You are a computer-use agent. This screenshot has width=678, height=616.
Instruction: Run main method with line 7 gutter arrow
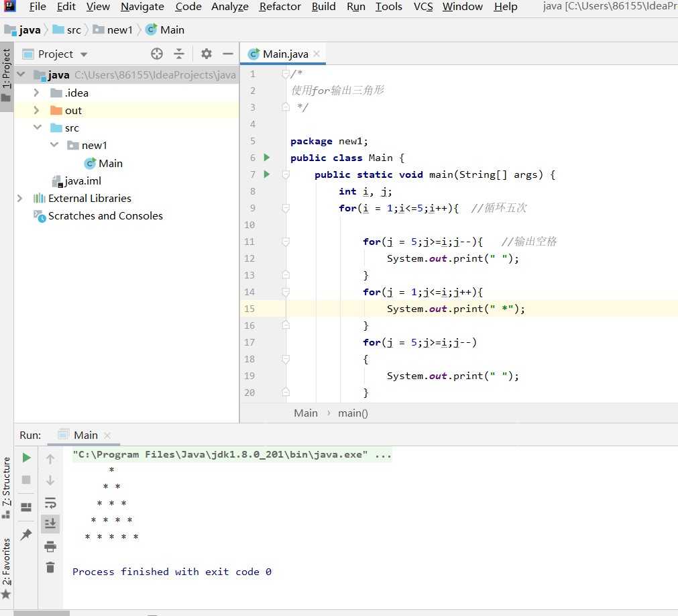pos(267,174)
